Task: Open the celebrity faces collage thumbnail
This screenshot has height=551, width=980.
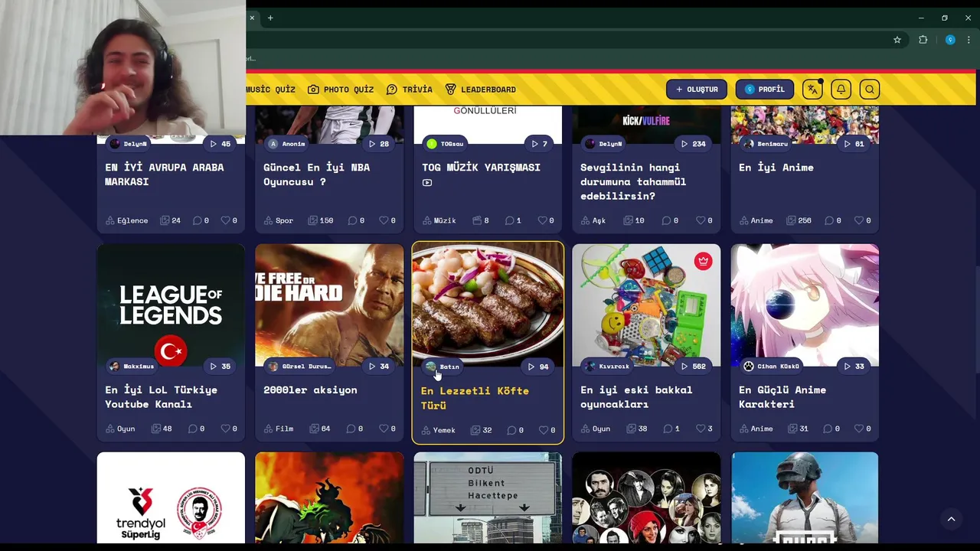Action: [x=646, y=497]
